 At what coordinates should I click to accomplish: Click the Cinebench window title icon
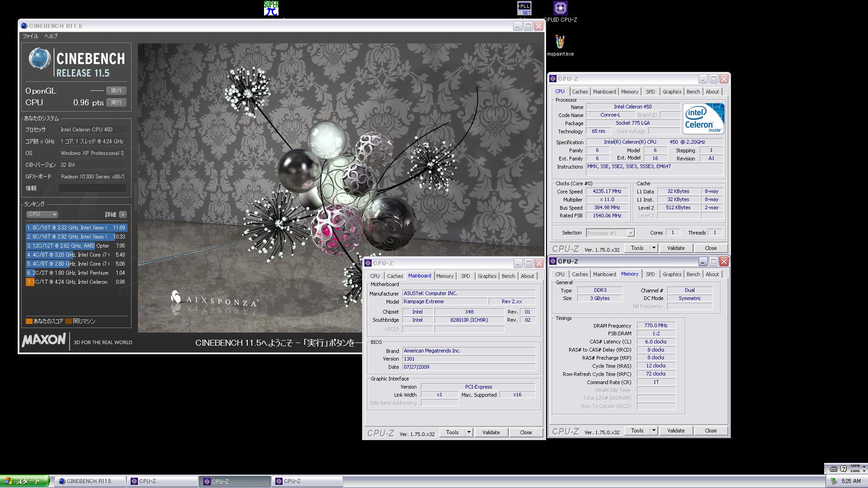[x=24, y=26]
